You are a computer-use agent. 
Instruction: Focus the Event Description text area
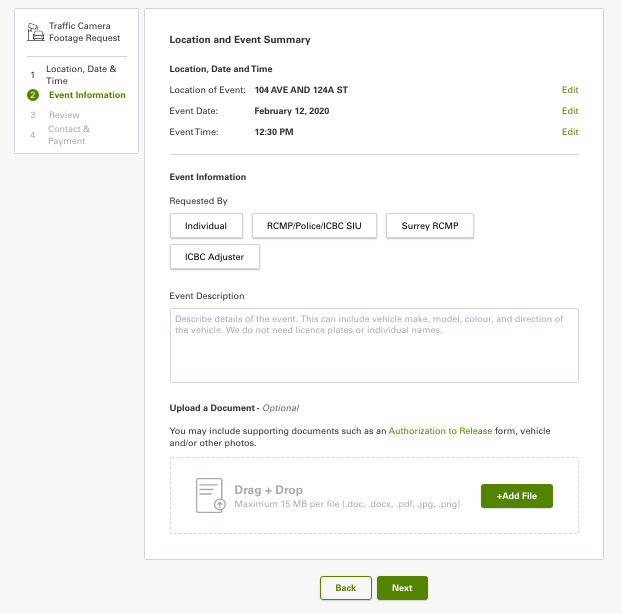374,345
